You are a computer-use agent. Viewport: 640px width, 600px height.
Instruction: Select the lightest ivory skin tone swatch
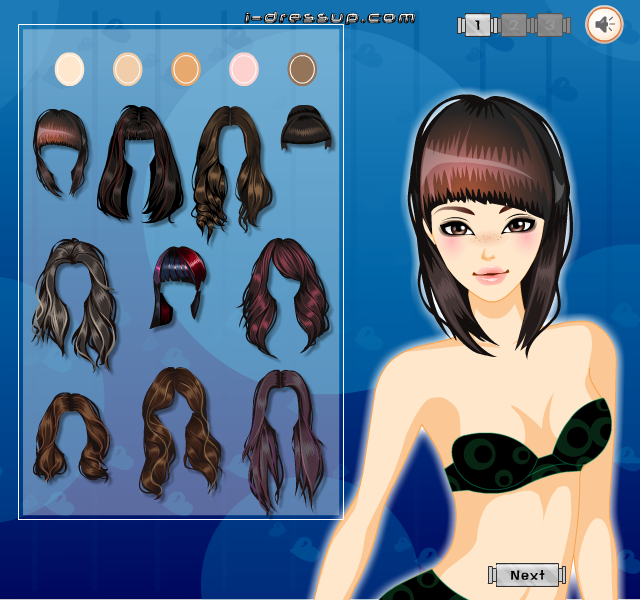[x=69, y=69]
